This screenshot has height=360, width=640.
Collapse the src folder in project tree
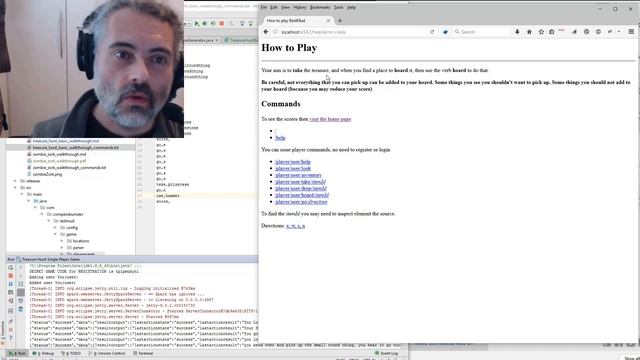click(16, 188)
